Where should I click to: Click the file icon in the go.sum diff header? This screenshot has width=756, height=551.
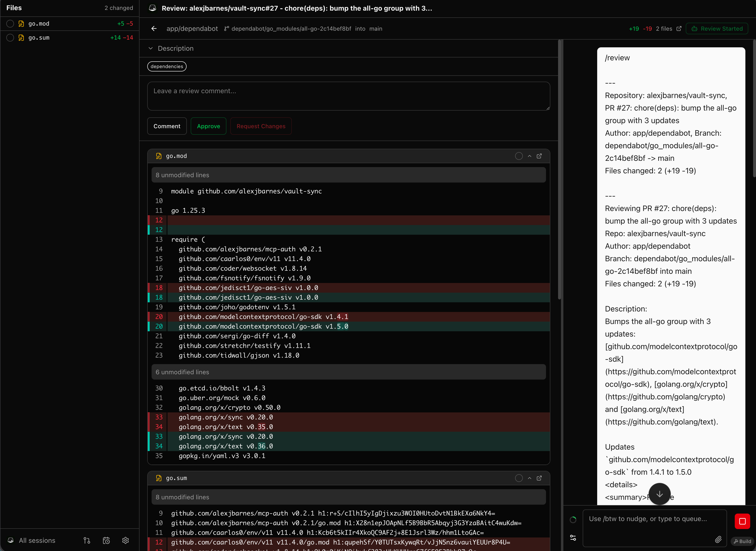[159, 478]
